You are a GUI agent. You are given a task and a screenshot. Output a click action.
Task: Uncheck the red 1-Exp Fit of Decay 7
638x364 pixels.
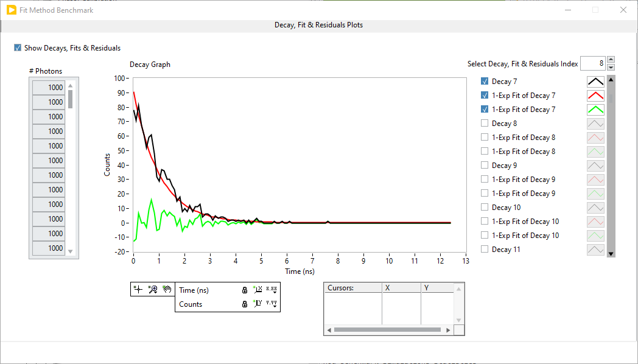pos(484,95)
